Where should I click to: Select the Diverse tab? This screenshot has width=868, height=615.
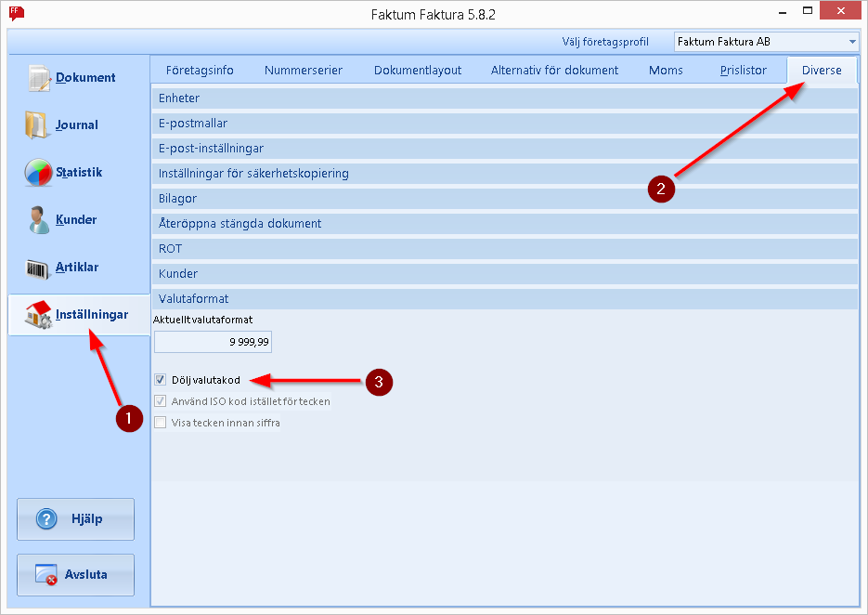pos(822,71)
